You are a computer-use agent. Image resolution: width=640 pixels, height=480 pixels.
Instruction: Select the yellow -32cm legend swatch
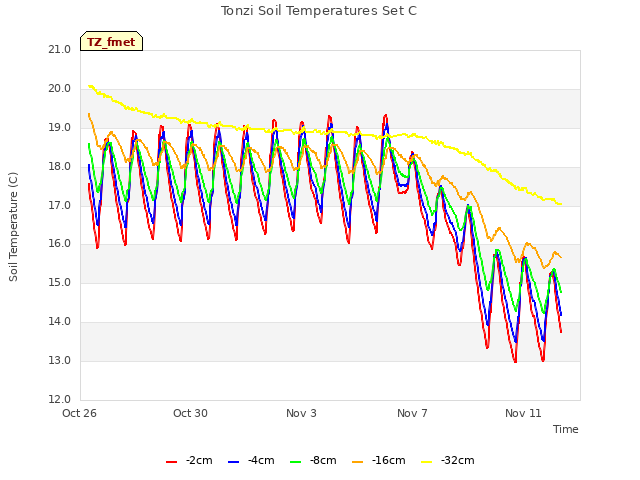pos(427,462)
